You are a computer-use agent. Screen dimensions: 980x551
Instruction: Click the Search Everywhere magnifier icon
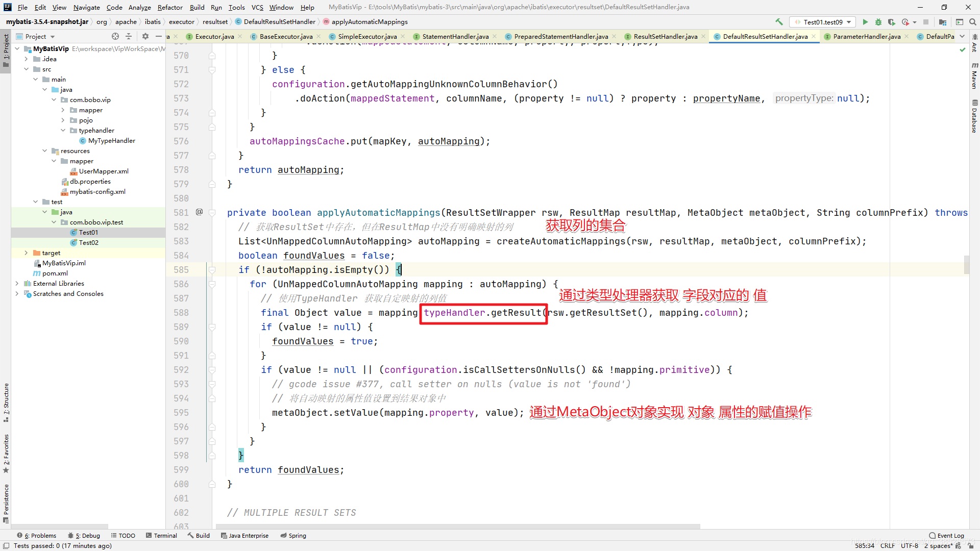click(973, 22)
